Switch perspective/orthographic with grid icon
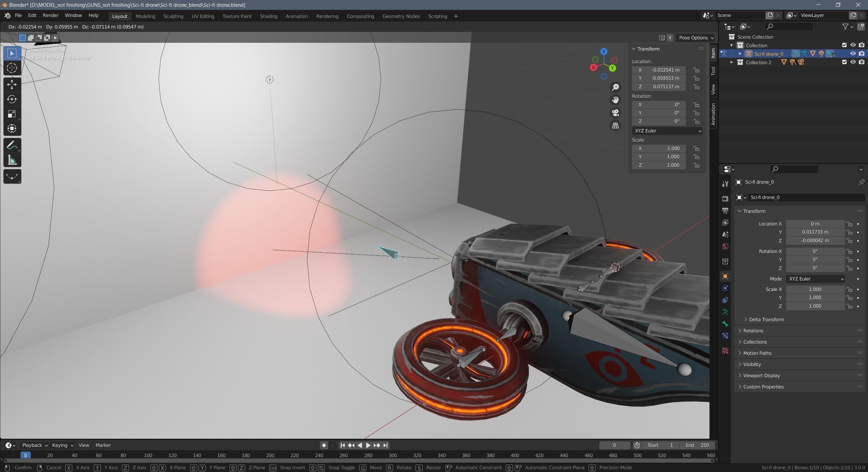 coord(615,126)
